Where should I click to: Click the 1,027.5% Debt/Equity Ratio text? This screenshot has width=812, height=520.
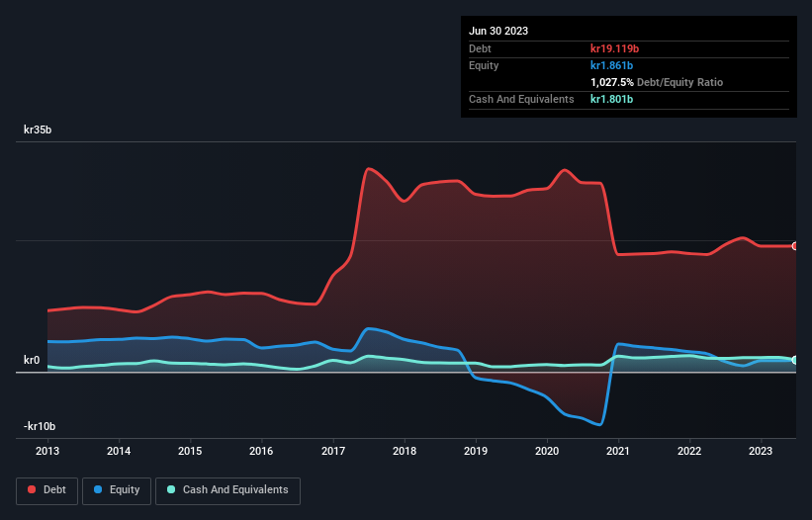point(657,82)
